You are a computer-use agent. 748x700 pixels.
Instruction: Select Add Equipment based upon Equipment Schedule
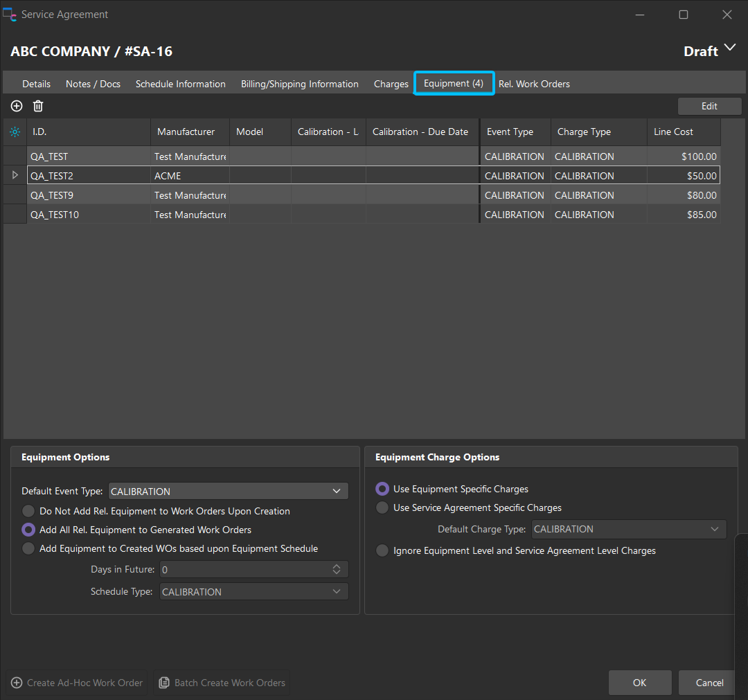point(28,548)
